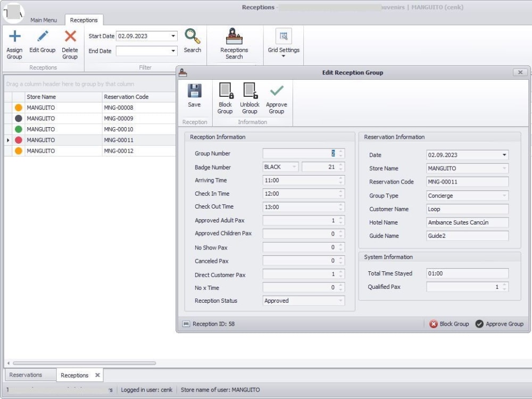
Task: Expand the Badge color BLACK dropdown
Action: (x=294, y=167)
